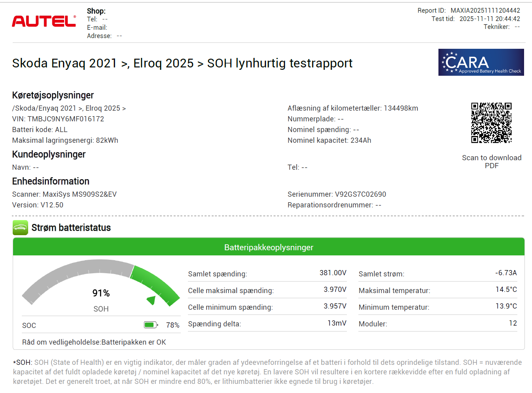Click the CARA Approved Battery Health Check badge

pyautogui.click(x=481, y=62)
